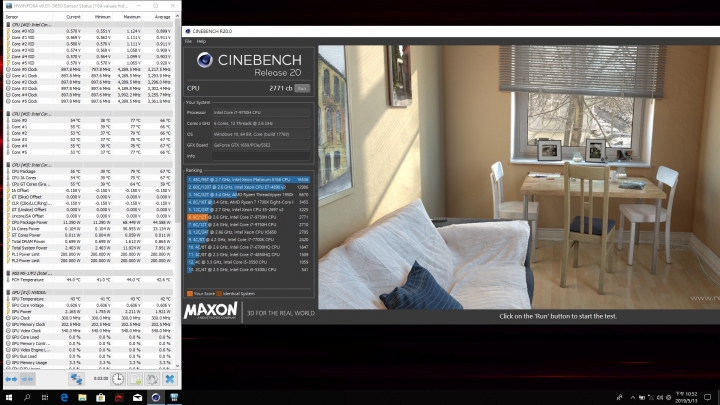720x405 pixels.
Task: Click the collapse columns arrows button in HWiNFO
Action: (28, 379)
